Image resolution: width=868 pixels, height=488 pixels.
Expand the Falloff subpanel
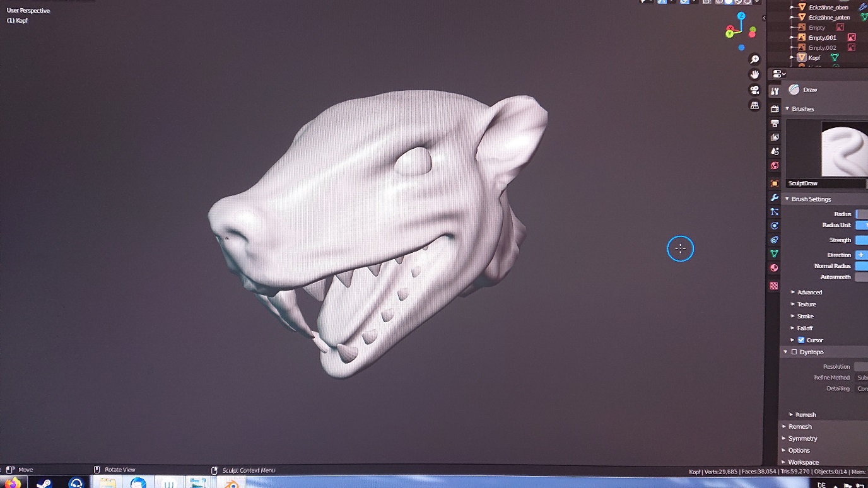click(x=804, y=328)
